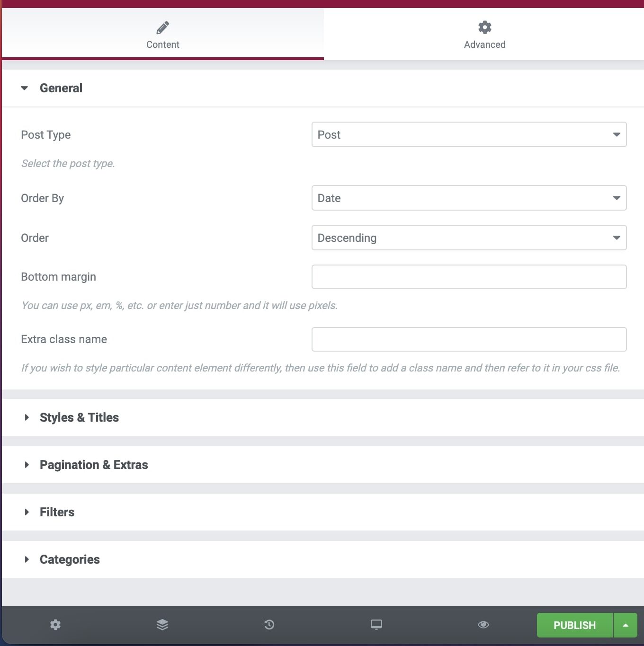Screen dimensions: 644x646
Task: Open the Post Type dropdown
Action: pos(469,134)
